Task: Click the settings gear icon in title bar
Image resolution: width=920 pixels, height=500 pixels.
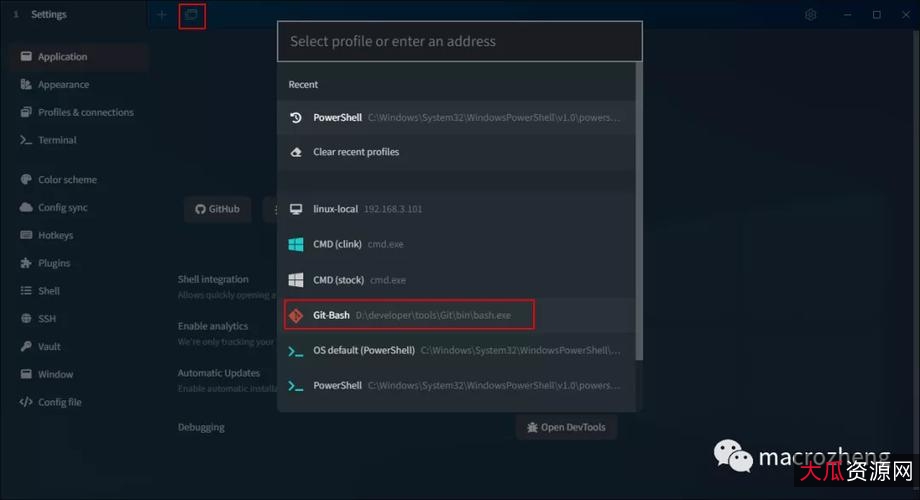Action: 811,15
